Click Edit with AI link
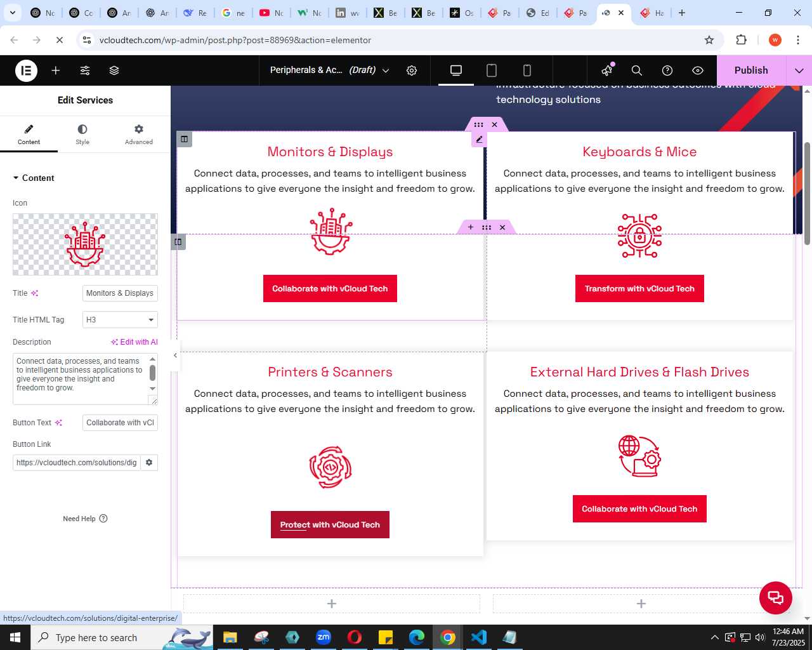The height and width of the screenshot is (650, 812). (x=134, y=342)
